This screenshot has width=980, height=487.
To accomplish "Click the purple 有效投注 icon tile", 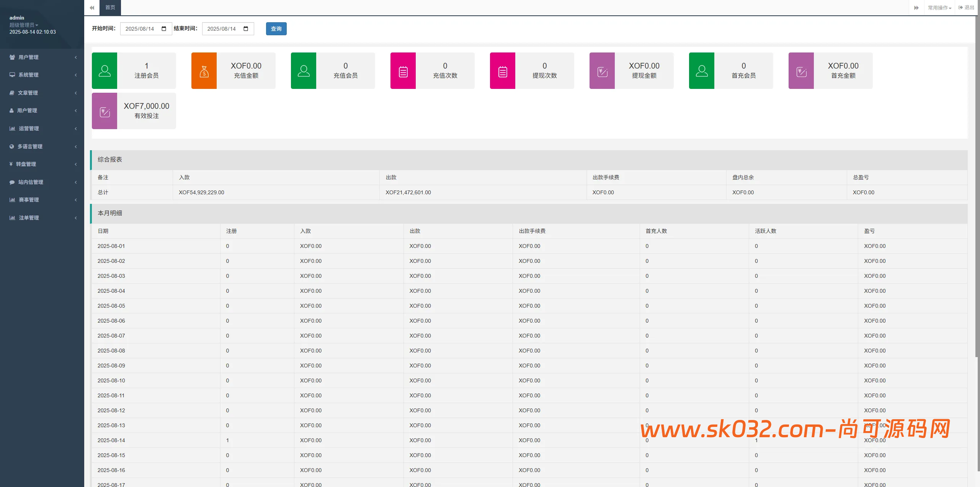I will click(105, 111).
